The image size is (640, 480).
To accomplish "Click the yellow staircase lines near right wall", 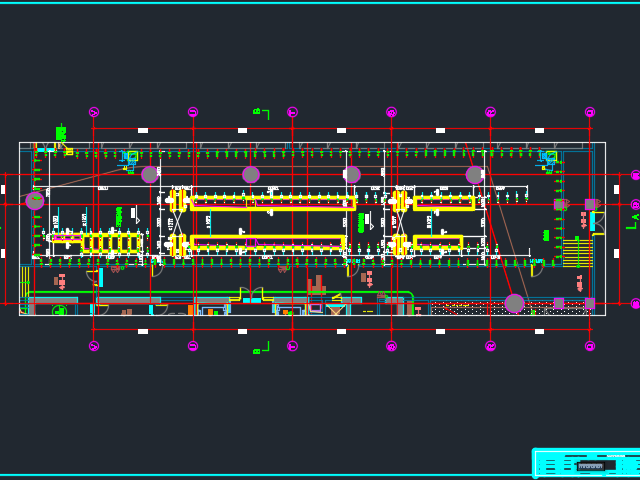I will [577, 253].
